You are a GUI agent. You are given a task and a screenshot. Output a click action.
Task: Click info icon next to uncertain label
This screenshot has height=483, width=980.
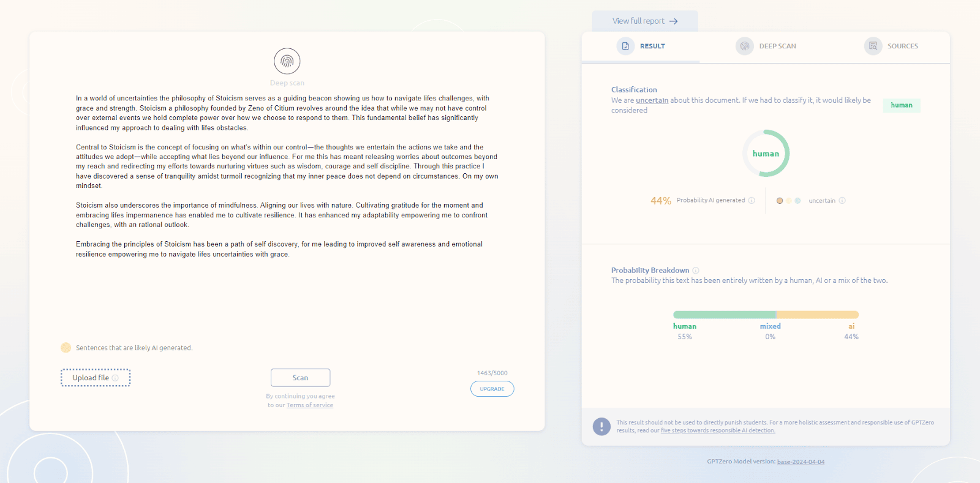(x=842, y=201)
